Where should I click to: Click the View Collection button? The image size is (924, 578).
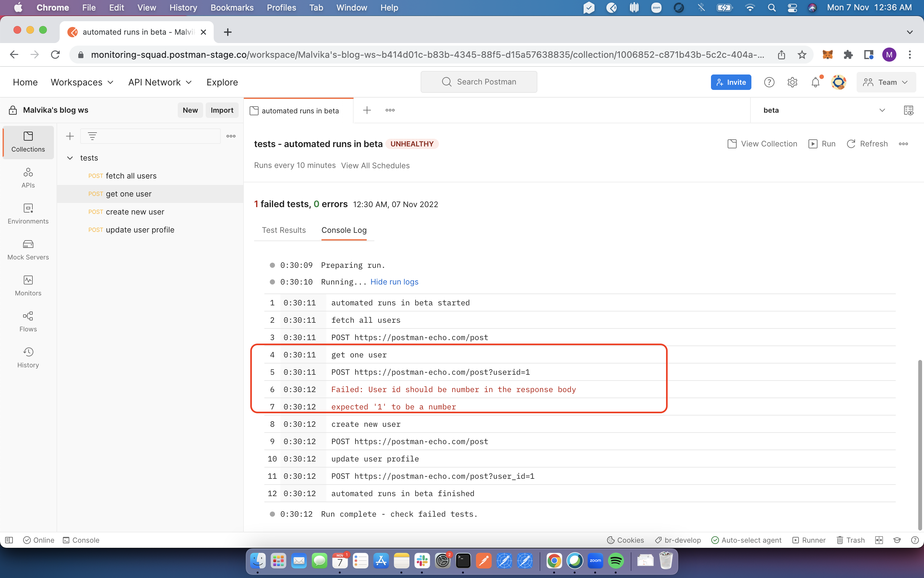coord(763,144)
